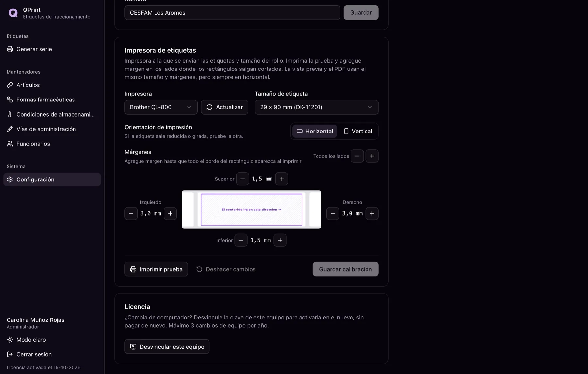Increase margin for Todos los lados
Image resolution: width=588 pixels, height=374 pixels.
pyautogui.click(x=372, y=156)
